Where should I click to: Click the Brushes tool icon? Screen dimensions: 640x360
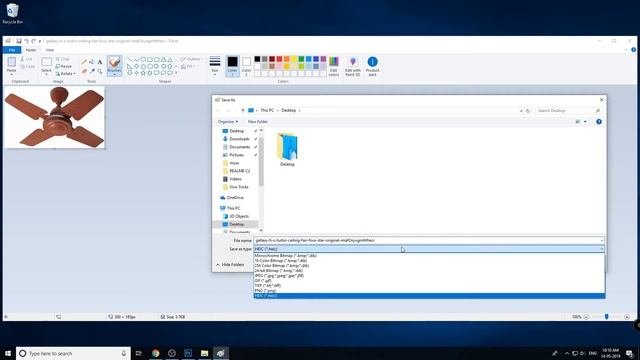point(115,62)
